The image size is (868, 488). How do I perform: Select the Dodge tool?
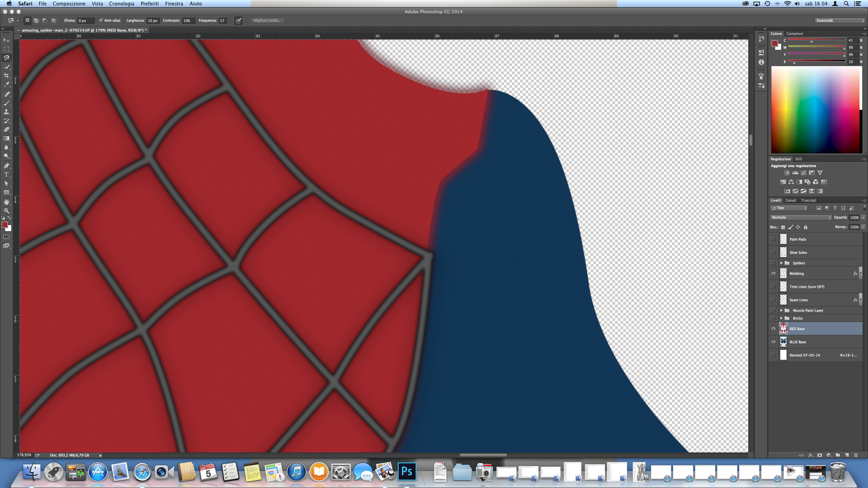pyautogui.click(x=6, y=156)
